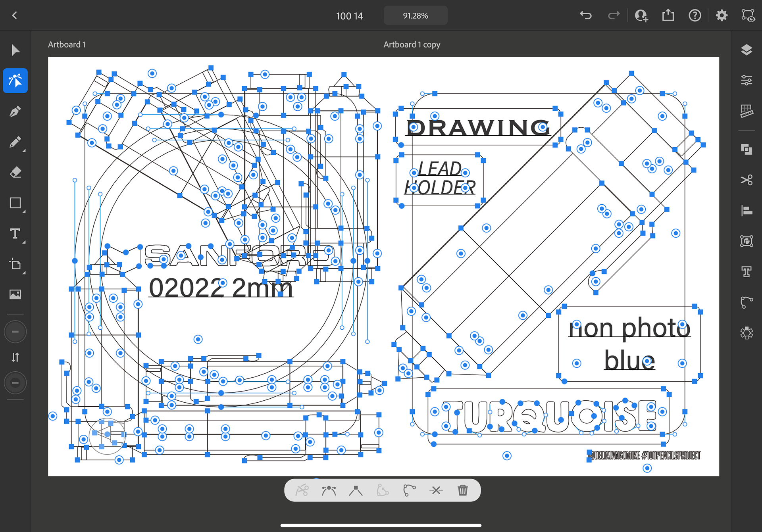Select the Artboard 1 label

pos(67,44)
